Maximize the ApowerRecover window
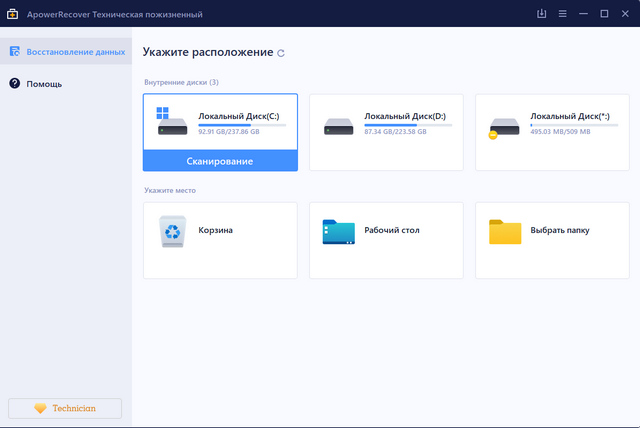The width and height of the screenshot is (640, 428). 604,13
